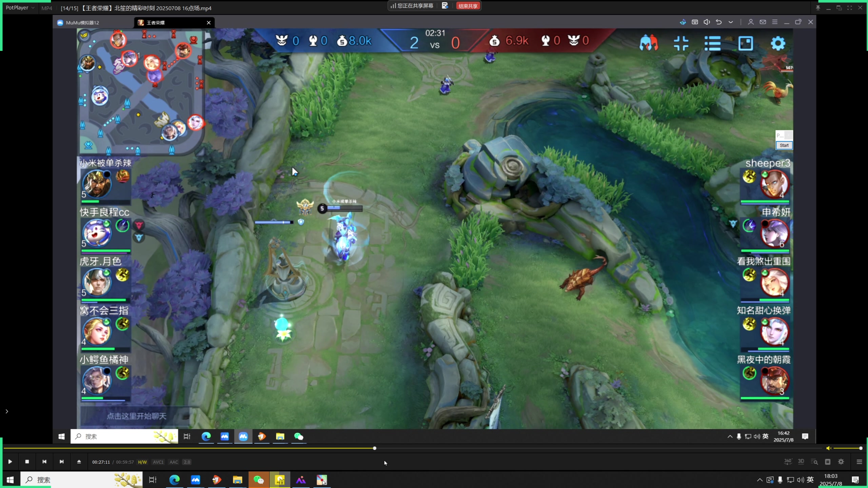Open Microsoft Edge from the taskbar
868x488 pixels.
(x=175, y=480)
